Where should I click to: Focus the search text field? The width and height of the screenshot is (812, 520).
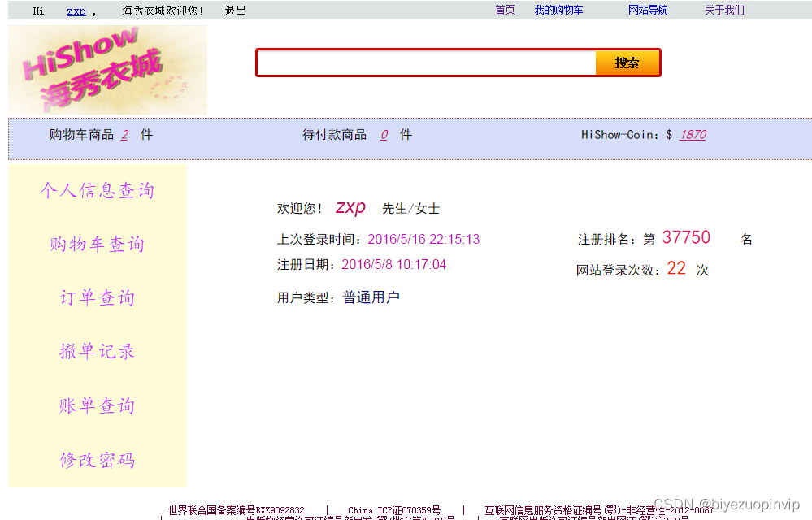point(426,63)
